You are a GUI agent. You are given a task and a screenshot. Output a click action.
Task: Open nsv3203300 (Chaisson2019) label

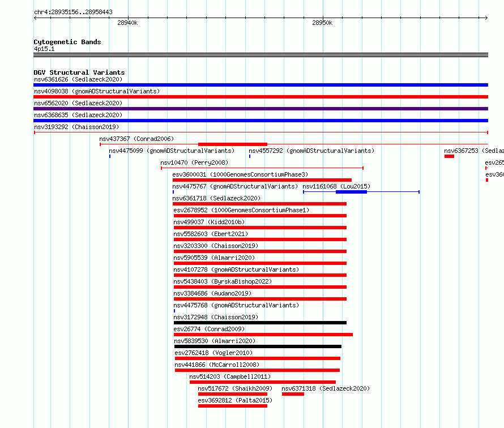(x=216, y=246)
